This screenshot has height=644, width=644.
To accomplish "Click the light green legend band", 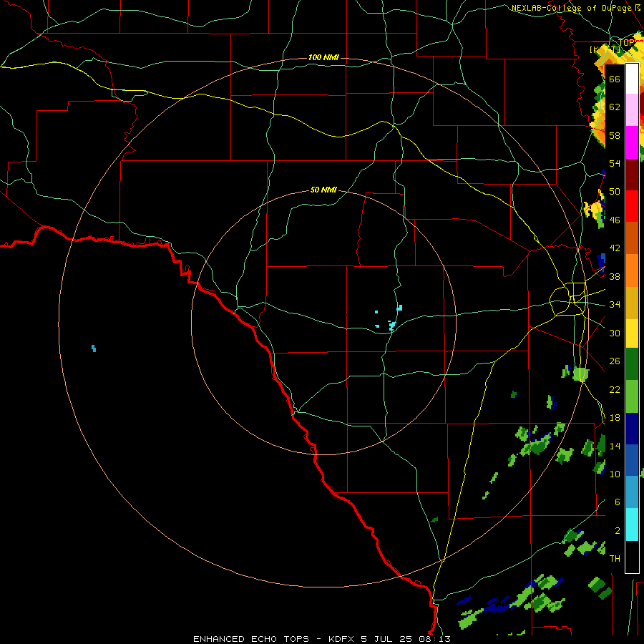I will pyautogui.click(x=632, y=396).
